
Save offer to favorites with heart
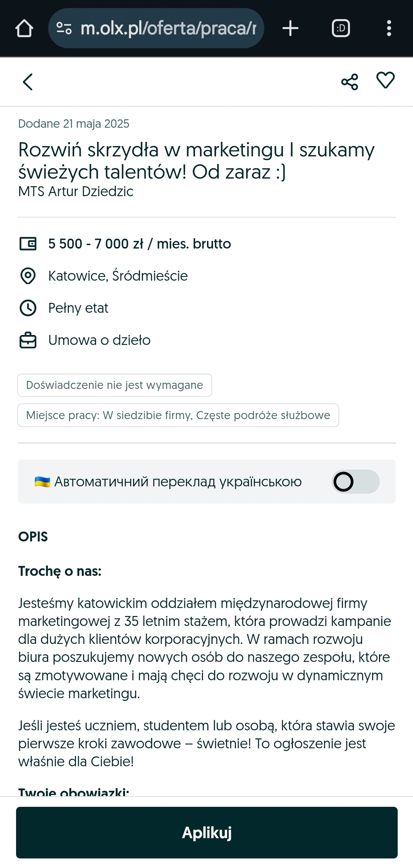[385, 80]
